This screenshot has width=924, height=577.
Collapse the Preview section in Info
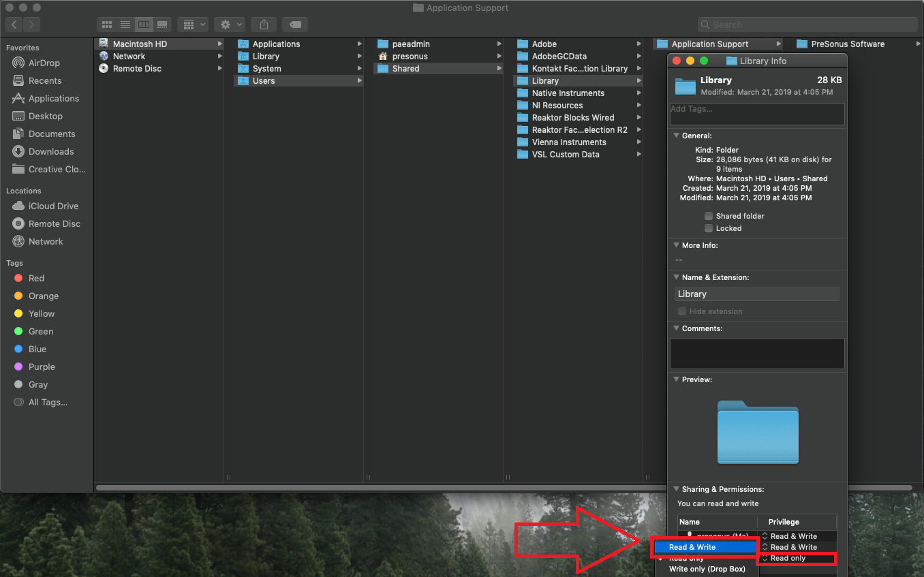(x=676, y=379)
